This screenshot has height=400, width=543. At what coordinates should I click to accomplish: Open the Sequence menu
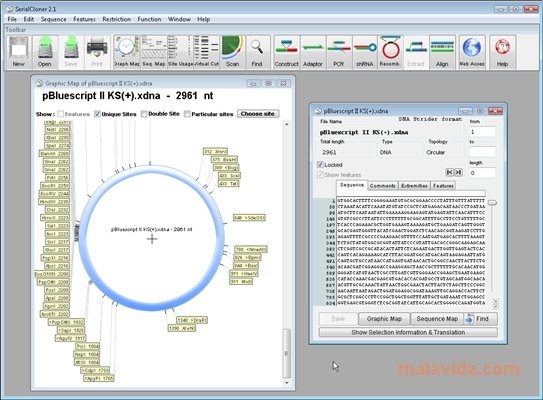click(x=53, y=19)
